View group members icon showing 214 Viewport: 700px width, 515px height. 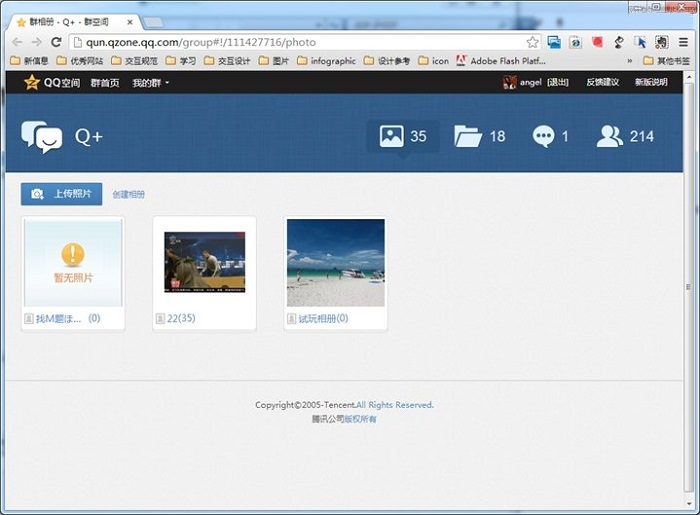coord(609,136)
